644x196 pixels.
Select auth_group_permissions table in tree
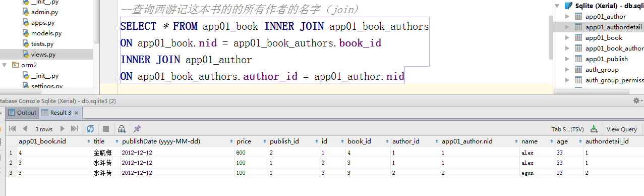tap(614, 80)
